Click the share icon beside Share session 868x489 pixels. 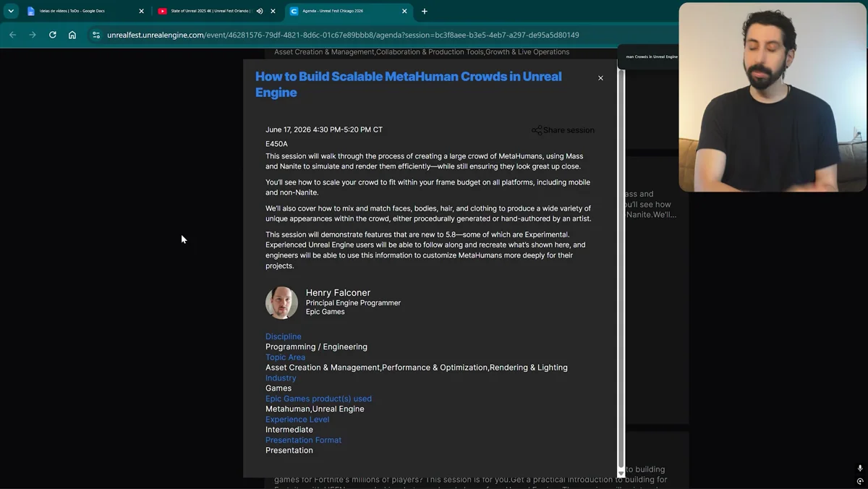537,130
